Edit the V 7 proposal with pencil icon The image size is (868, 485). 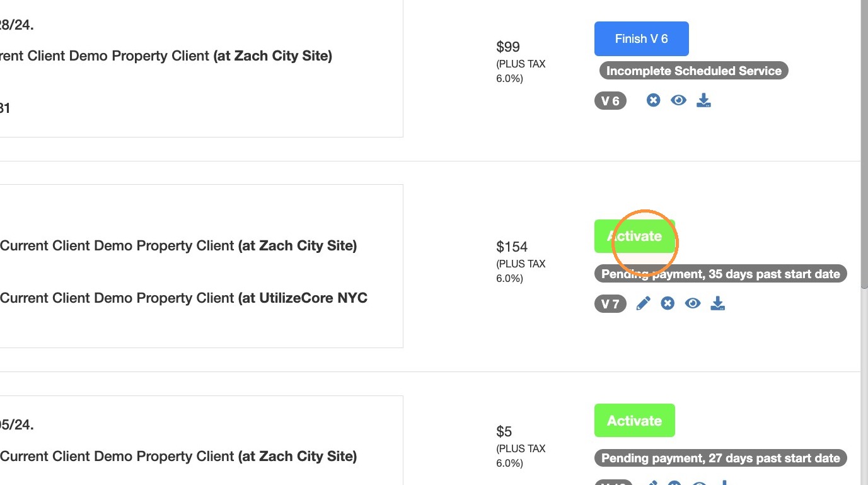tap(643, 304)
